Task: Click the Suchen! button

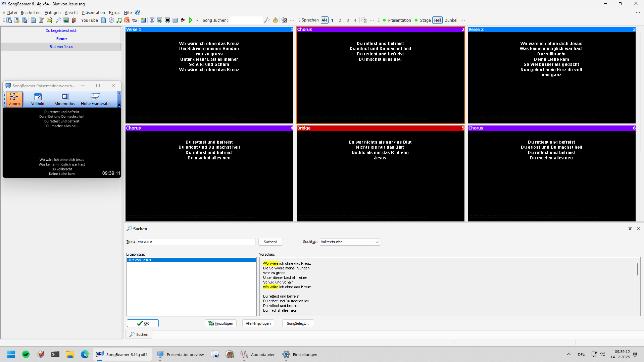Action: 270,242
